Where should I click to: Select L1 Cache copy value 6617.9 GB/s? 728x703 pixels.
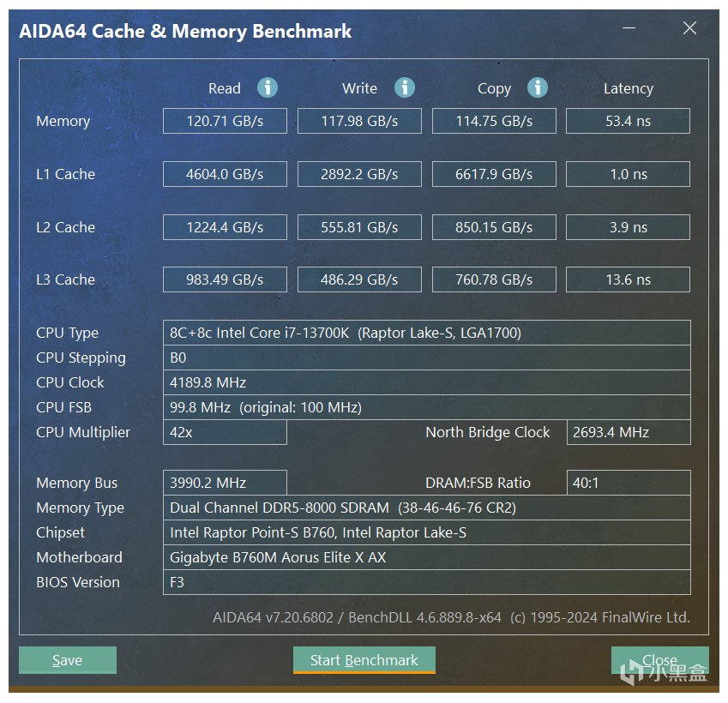[494, 174]
